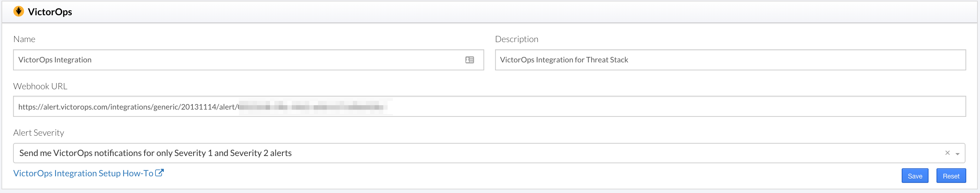Click the Alert Severity label
980x193 pixels.
[x=38, y=133]
